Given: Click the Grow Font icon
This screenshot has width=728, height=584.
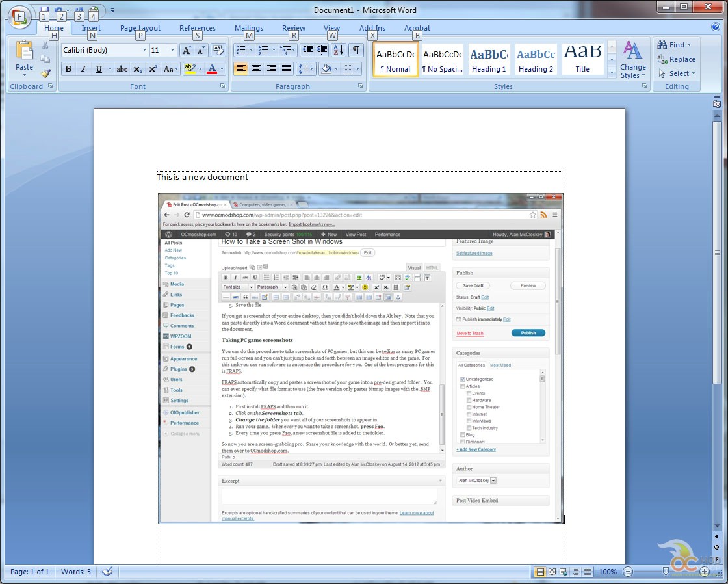Looking at the screenshot, I should tap(186, 50).
